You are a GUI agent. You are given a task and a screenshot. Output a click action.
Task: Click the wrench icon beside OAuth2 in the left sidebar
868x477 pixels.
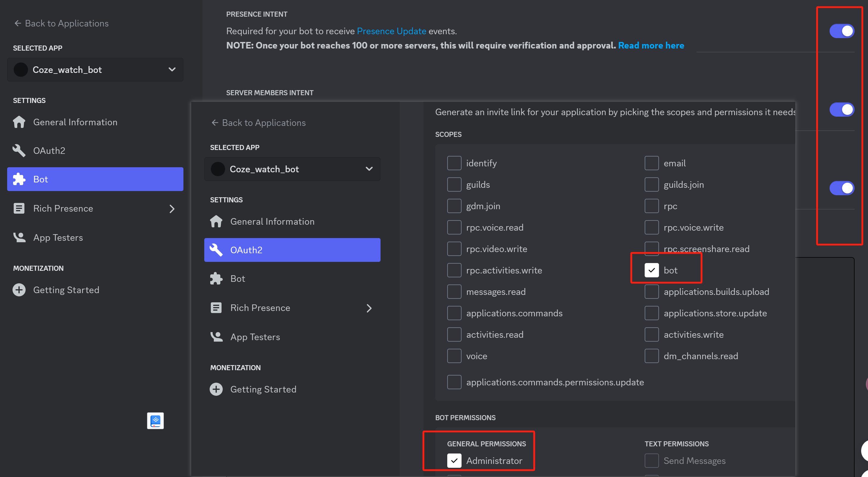click(19, 151)
